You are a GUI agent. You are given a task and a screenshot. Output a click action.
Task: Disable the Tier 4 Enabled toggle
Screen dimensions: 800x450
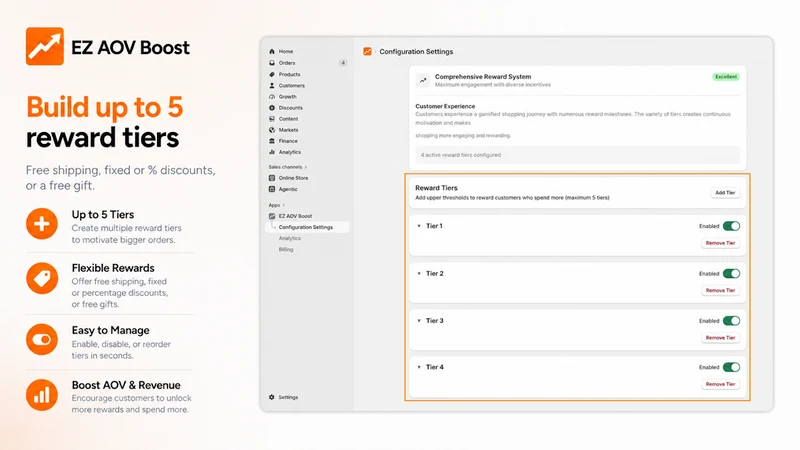(x=732, y=367)
